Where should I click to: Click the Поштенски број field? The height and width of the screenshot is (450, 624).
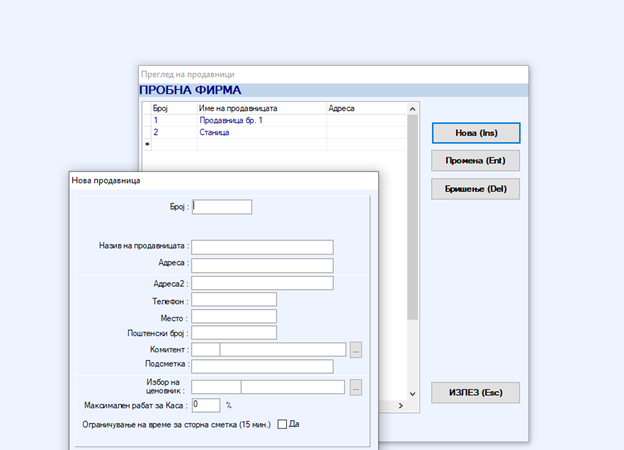[x=234, y=332]
